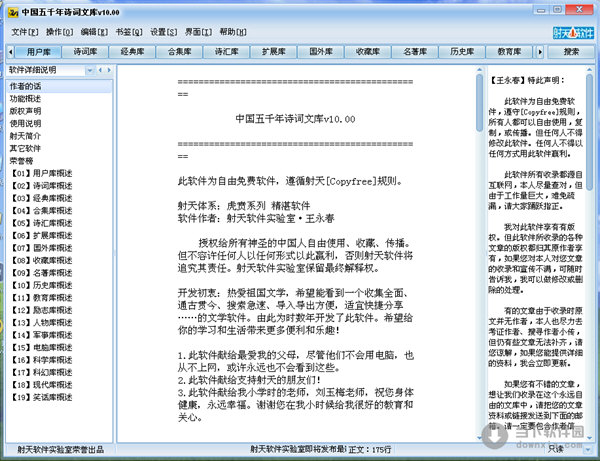Viewport: 600px width, 461px height.
Task: Switch to the 收藏库 tab
Action: [368, 52]
